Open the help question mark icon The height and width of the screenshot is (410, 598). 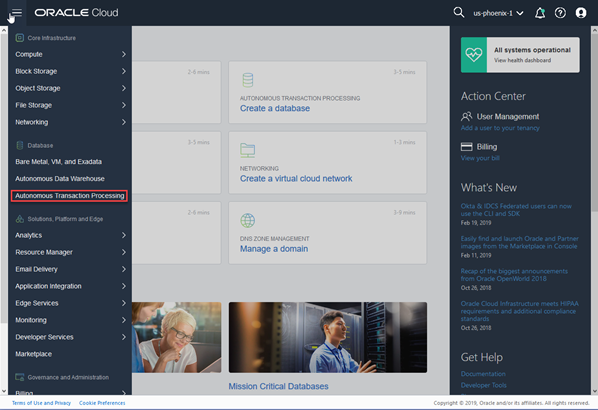tap(560, 13)
